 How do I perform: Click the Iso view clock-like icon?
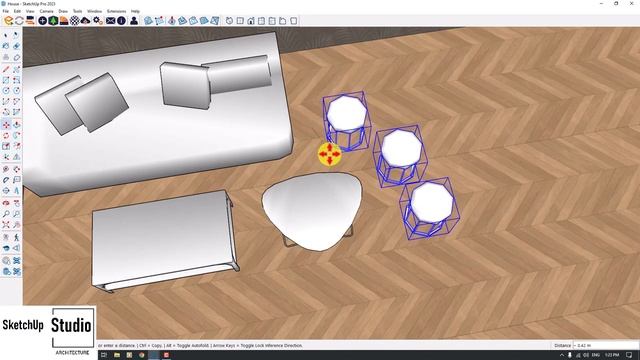[x=229, y=20]
